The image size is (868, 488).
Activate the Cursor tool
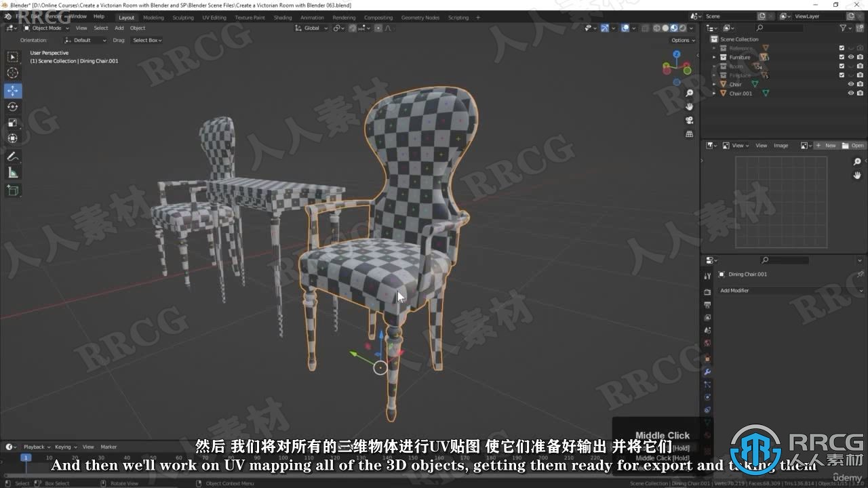[13, 73]
